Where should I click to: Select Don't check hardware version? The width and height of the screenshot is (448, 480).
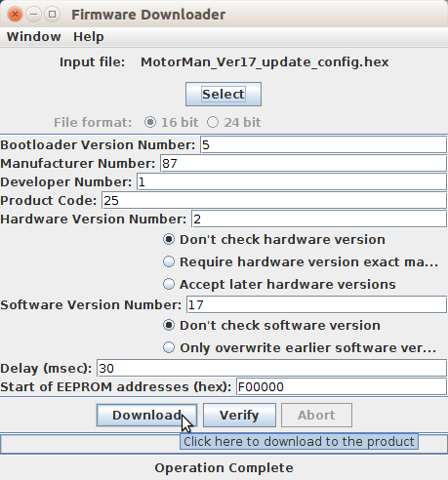[274, 240]
